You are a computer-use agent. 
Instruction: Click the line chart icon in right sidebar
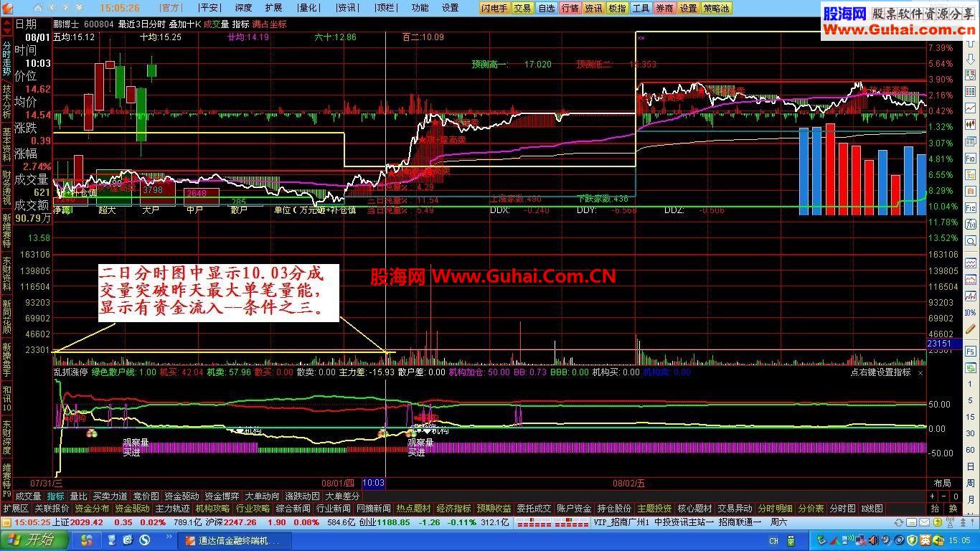pyautogui.click(x=971, y=108)
